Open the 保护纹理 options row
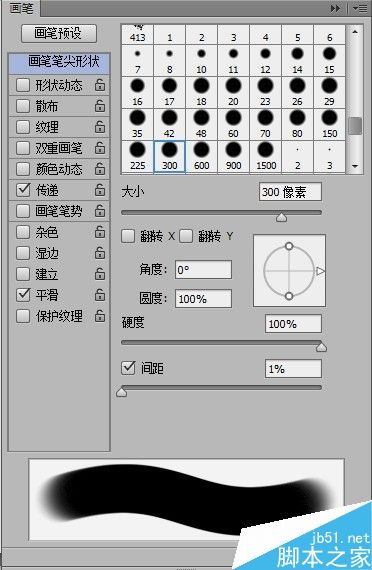The width and height of the screenshot is (372, 570). 59,316
